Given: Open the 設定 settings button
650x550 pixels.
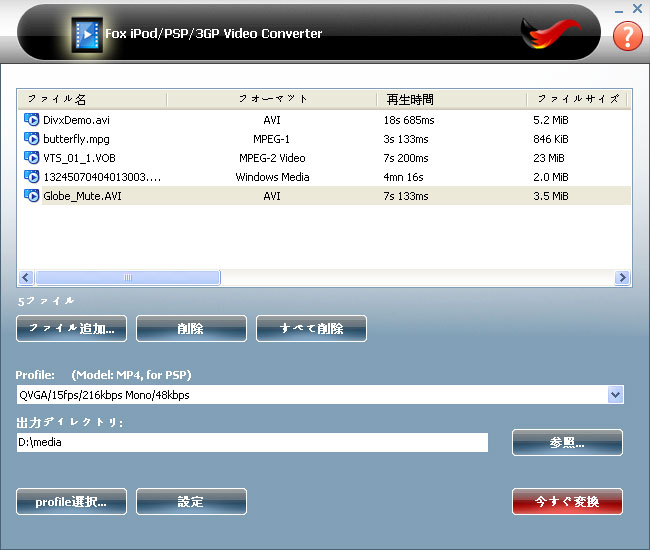Looking at the screenshot, I should click(x=191, y=502).
